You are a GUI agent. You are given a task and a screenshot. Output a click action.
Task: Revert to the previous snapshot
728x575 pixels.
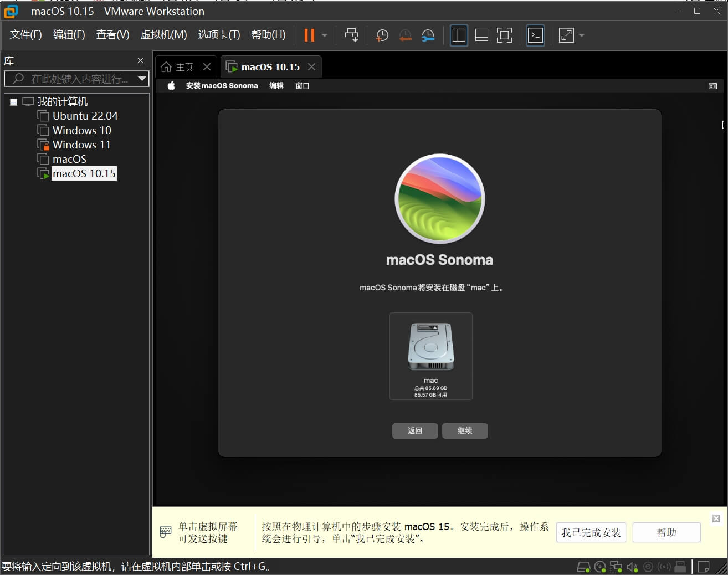tap(405, 35)
